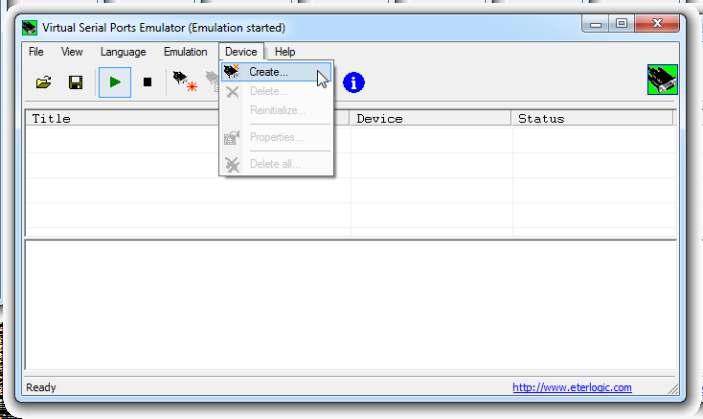Close the Virtual Serial Ports Emulator window
703x419 pixels.
657,24
